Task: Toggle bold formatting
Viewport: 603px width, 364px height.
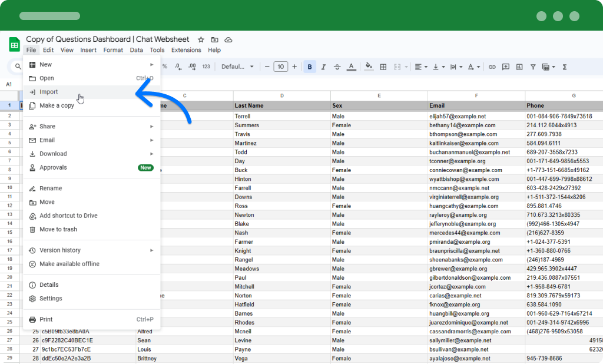Action: pos(309,67)
